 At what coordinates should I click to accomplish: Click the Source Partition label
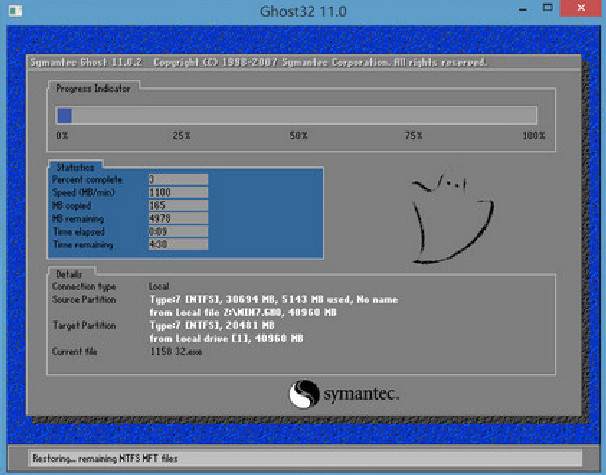point(84,300)
